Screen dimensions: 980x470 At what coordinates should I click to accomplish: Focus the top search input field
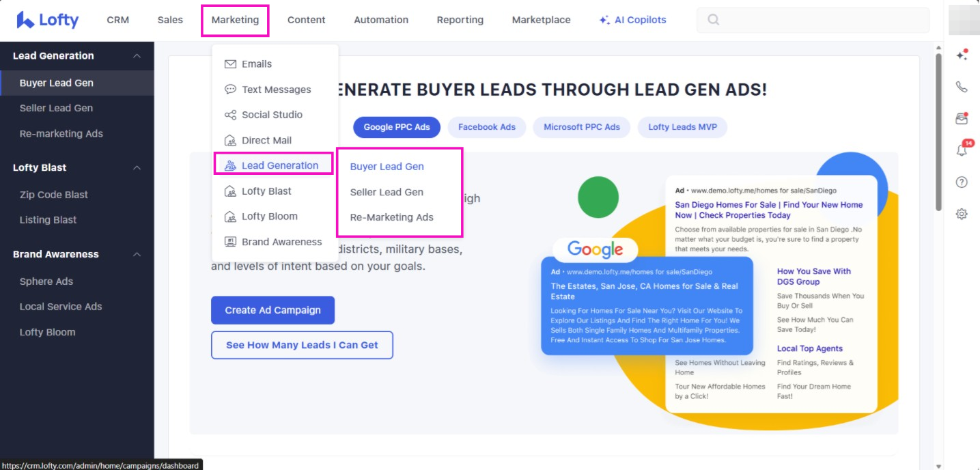[x=820, y=20]
